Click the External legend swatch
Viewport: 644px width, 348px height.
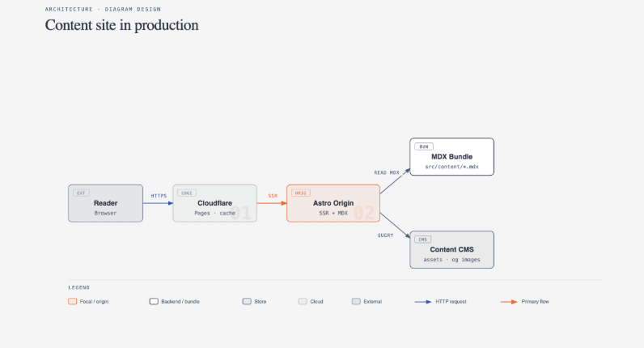click(356, 302)
